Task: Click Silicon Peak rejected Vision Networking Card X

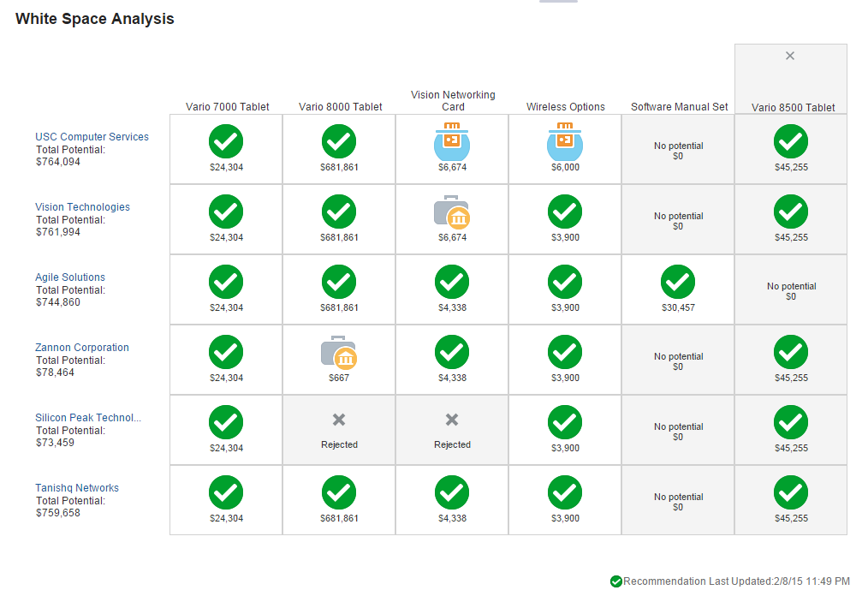Action: click(452, 420)
